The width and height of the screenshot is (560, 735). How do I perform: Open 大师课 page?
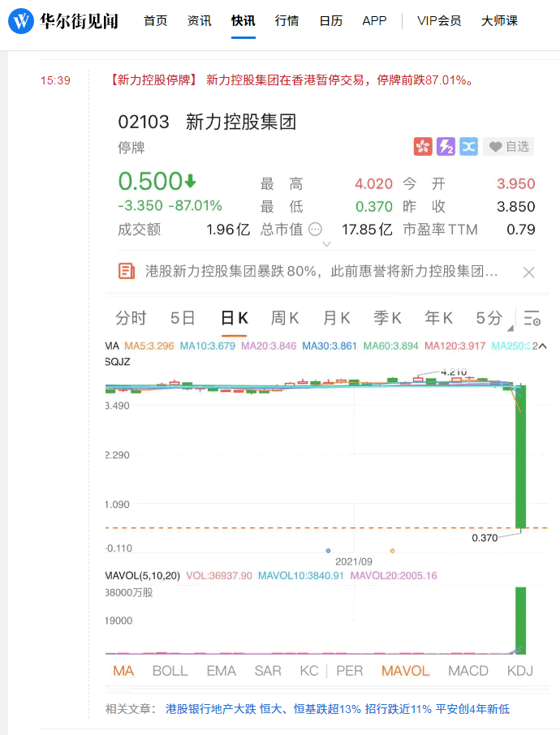coord(499,21)
